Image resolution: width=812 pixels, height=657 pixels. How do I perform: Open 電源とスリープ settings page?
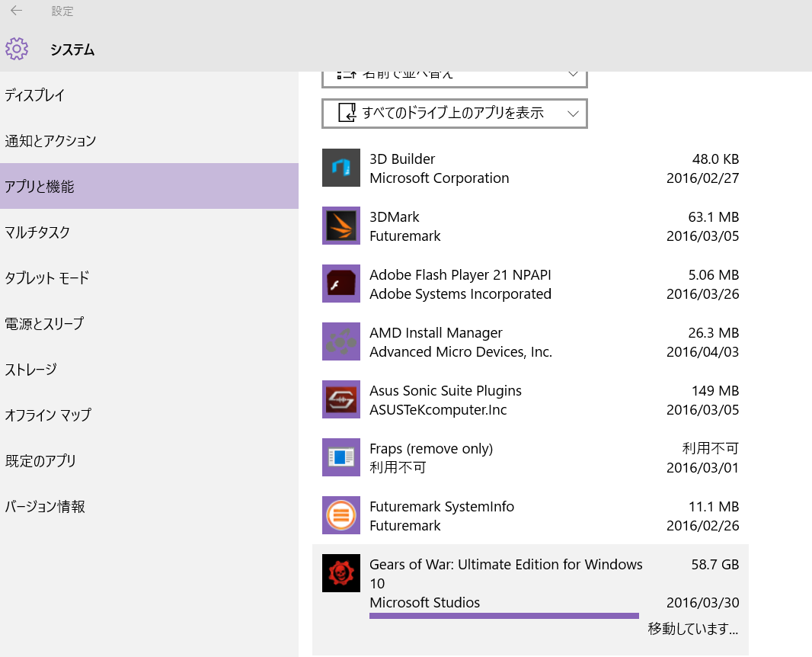[149, 323]
